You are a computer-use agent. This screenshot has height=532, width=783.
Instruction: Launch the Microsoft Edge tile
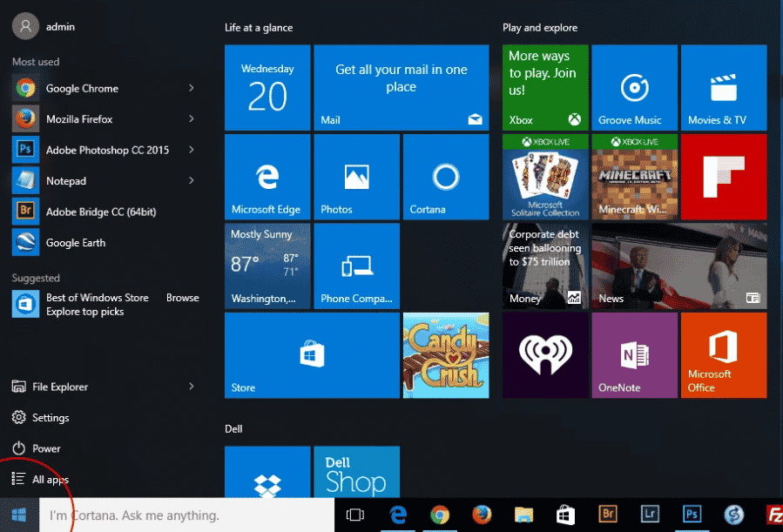click(267, 177)
